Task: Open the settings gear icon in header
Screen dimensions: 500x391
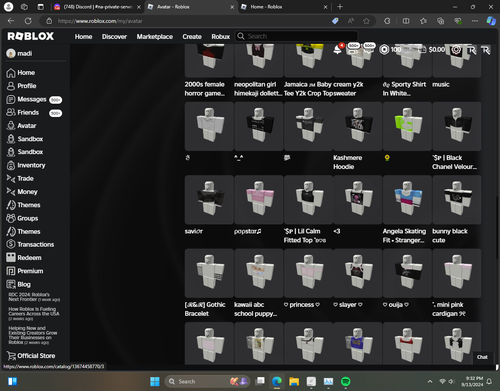Action: click(456, 50)
